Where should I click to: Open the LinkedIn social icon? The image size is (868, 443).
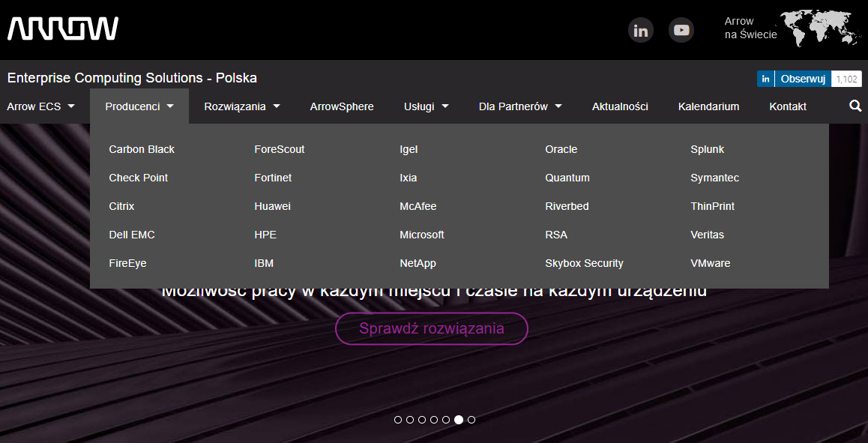click(x=640, y=30)
